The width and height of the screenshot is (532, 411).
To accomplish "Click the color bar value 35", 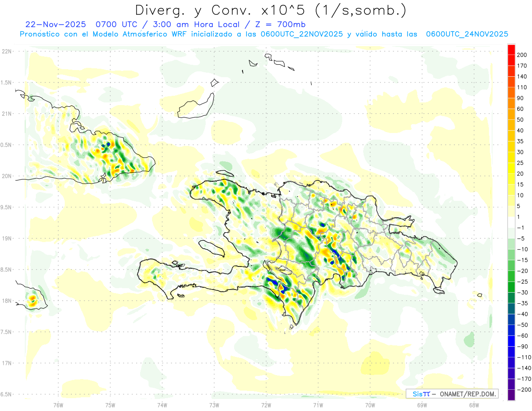I will [x=521, y=141].
